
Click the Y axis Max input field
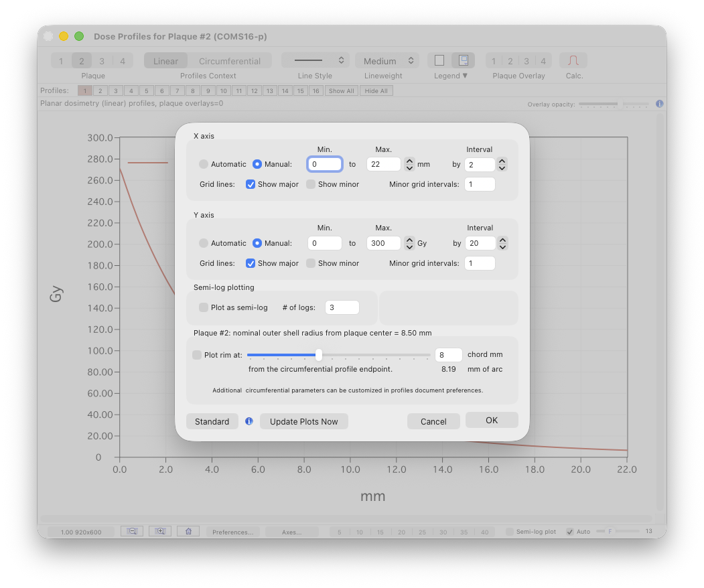pyautogui.click(x=383, y=243)
